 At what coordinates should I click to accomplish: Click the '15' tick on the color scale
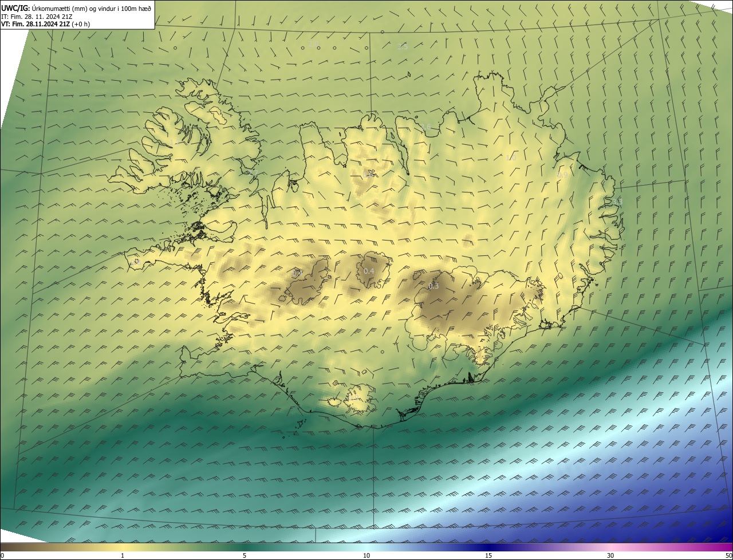488,555
